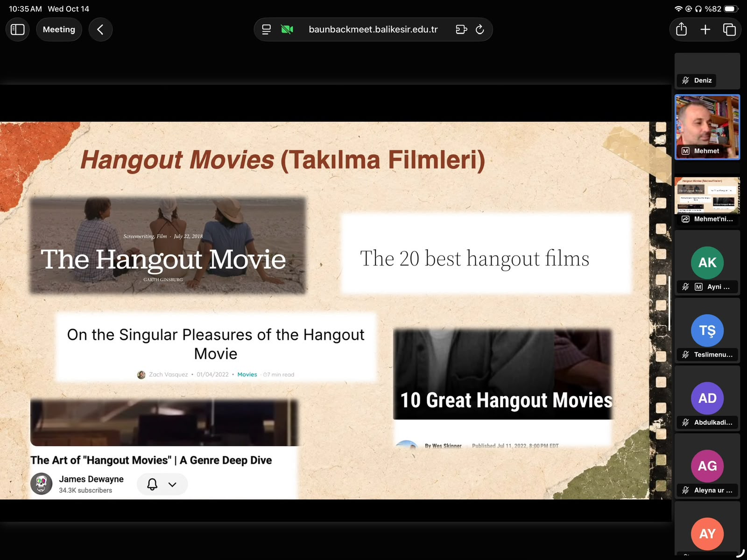Click On the Singular Pleasures article title
Viewport: 747px width, 560px height.
click(216, 344)
